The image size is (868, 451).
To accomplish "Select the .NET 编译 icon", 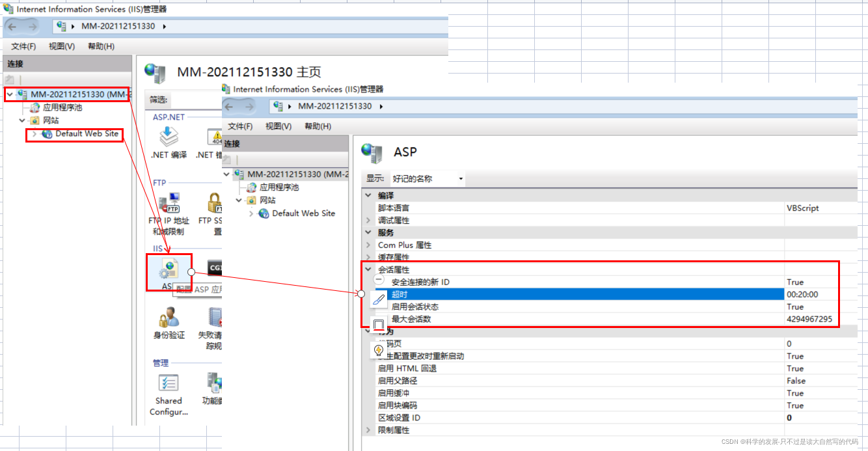I will [168, 137].
